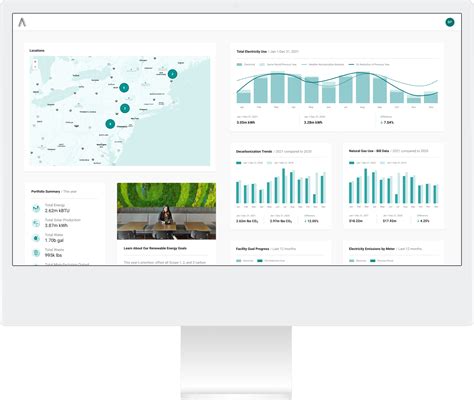Click the Natural Gas Use - Bill Data title
Image resolution: width=474 pixels, height=400 pixels.
[369, 151]
